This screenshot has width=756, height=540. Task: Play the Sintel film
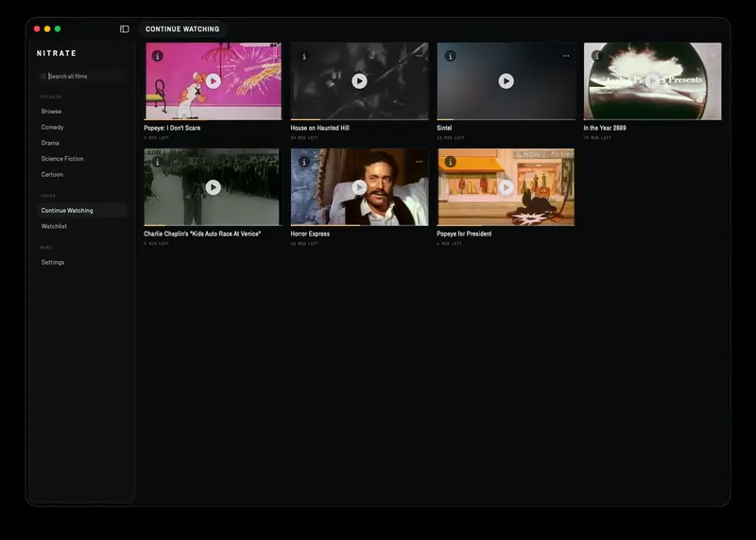(506, 81)
